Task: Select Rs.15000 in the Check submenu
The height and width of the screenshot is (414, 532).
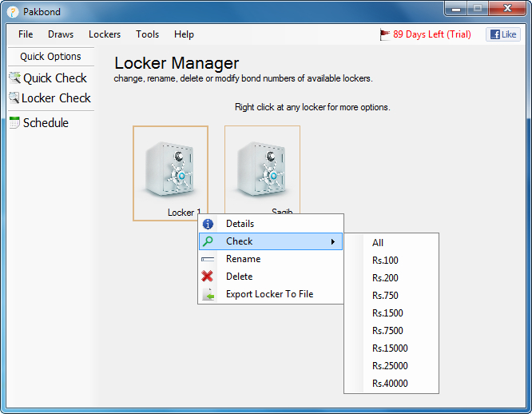Action: [x=391, y=348]
